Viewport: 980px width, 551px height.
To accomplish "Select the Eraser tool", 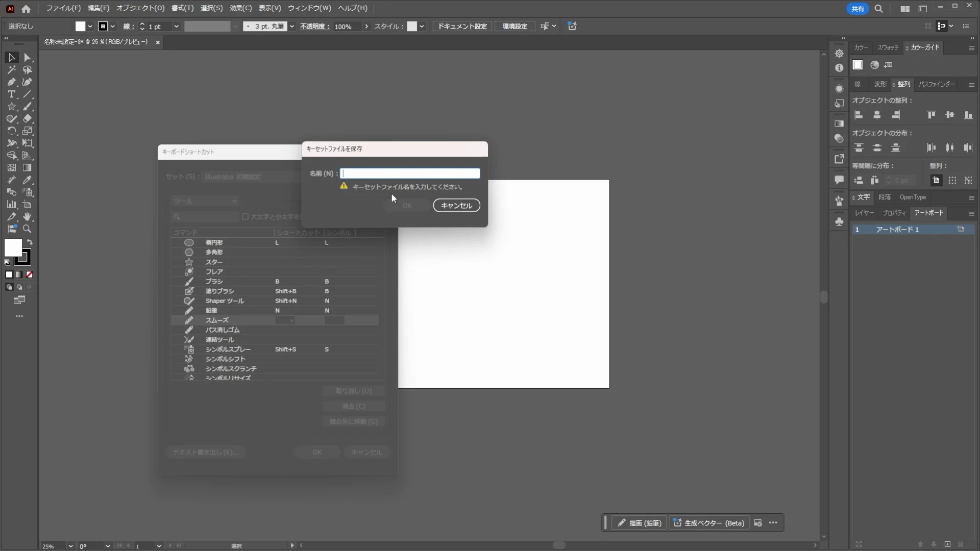I will pyautogui.click(x=28, y=119).
